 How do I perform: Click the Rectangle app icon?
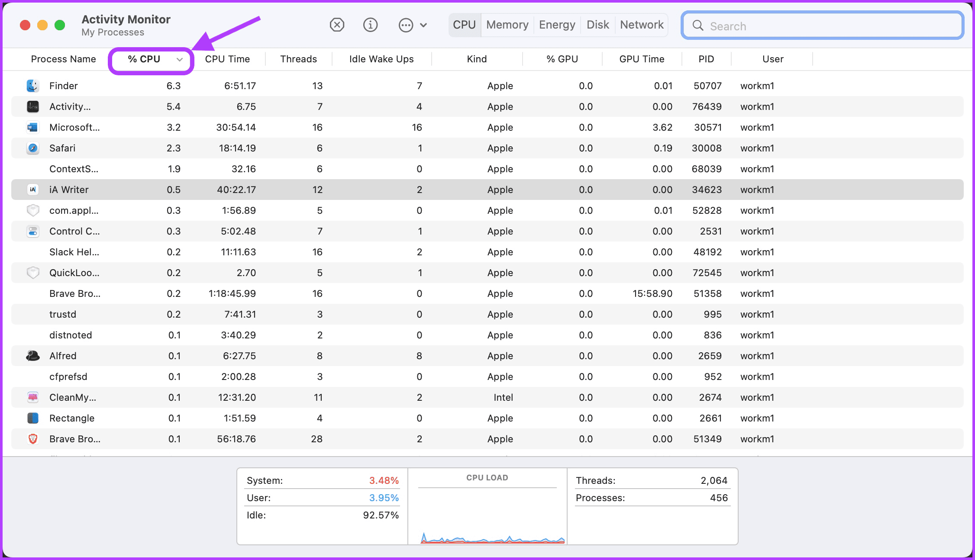tap(33, 418)
